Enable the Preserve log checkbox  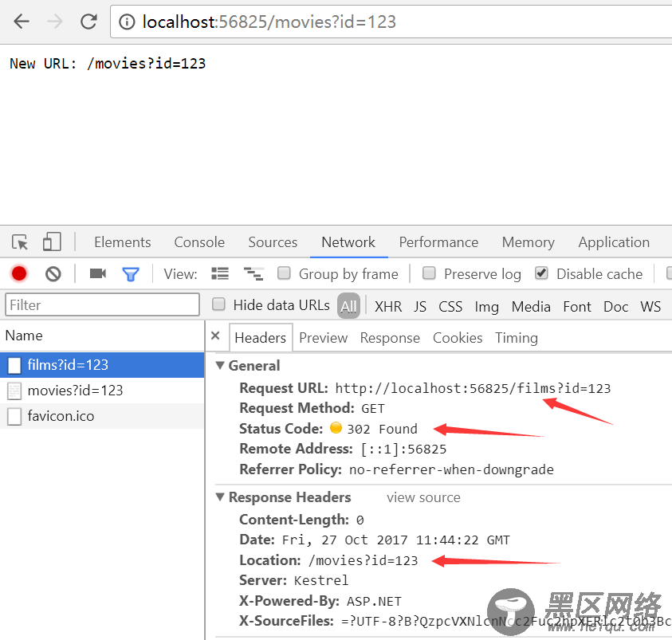coord(429,273)
